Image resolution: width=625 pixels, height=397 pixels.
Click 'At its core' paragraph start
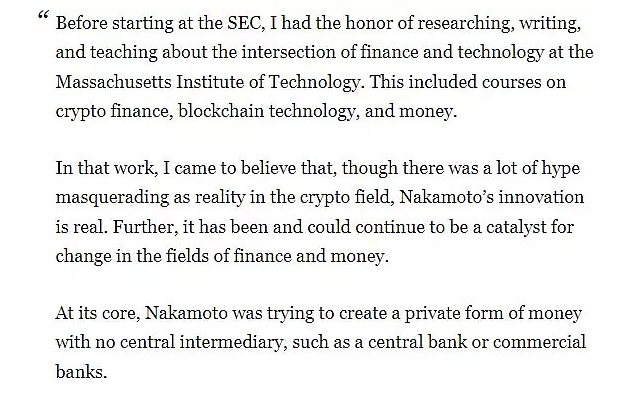click(x=98, y=313)
